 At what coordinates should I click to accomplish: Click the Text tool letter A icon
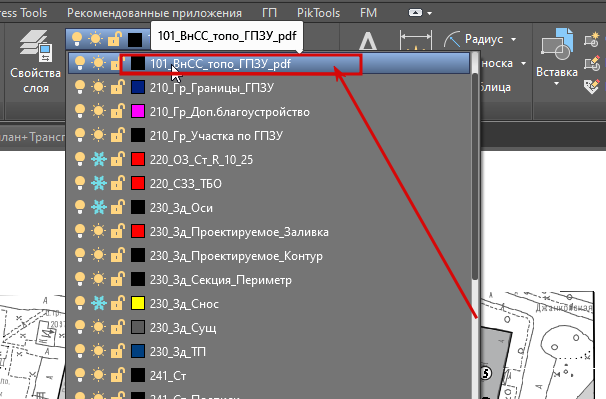368,41
